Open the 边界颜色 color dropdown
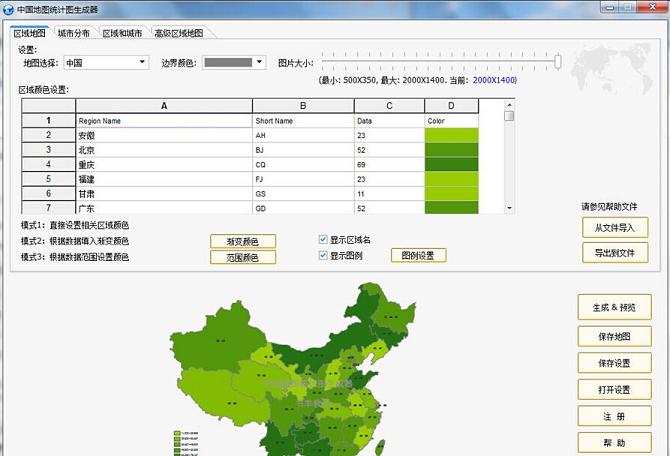Image resolution: width=670 pixels, height=456 pixels. coord(234,63)
